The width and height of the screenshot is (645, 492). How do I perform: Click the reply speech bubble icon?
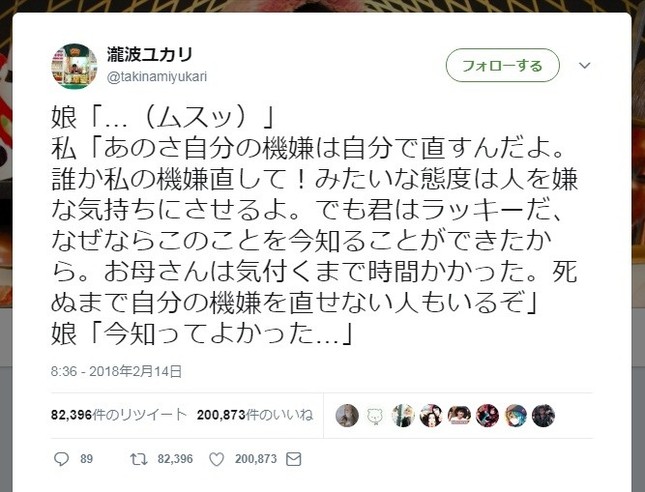click(x=61, y=459)
